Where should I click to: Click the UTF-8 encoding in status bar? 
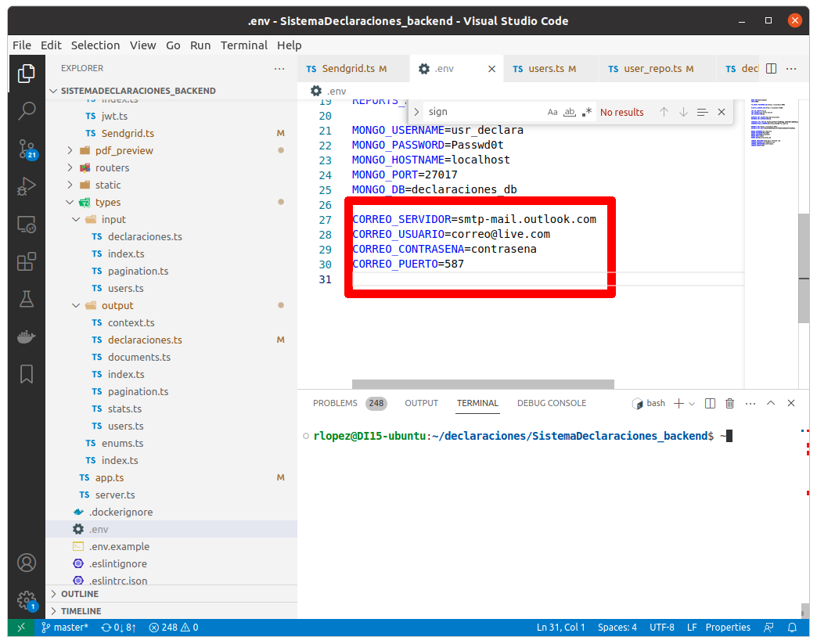(660, 628)
